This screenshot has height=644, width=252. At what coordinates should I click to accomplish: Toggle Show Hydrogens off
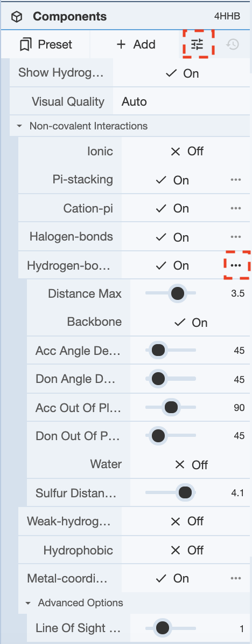tap(181, 73)
